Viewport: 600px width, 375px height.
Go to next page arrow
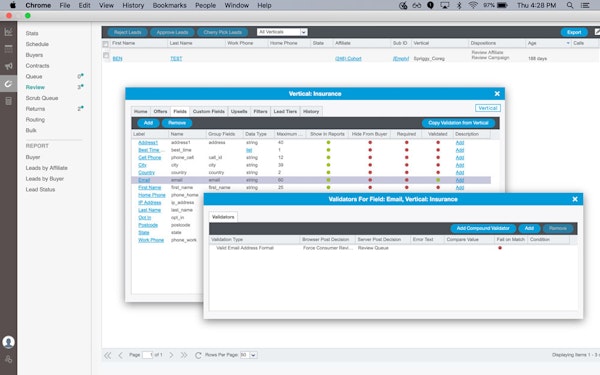coord(171,355)
